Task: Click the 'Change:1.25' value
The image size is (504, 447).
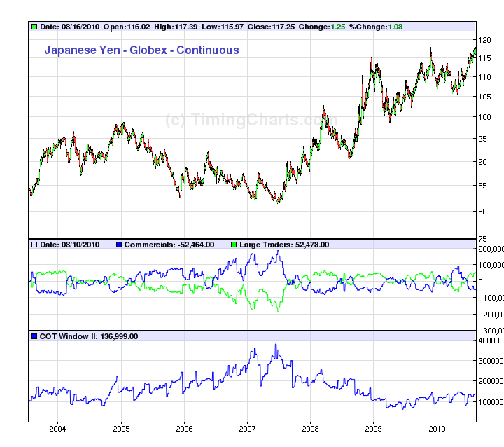Action: (322, 27)
